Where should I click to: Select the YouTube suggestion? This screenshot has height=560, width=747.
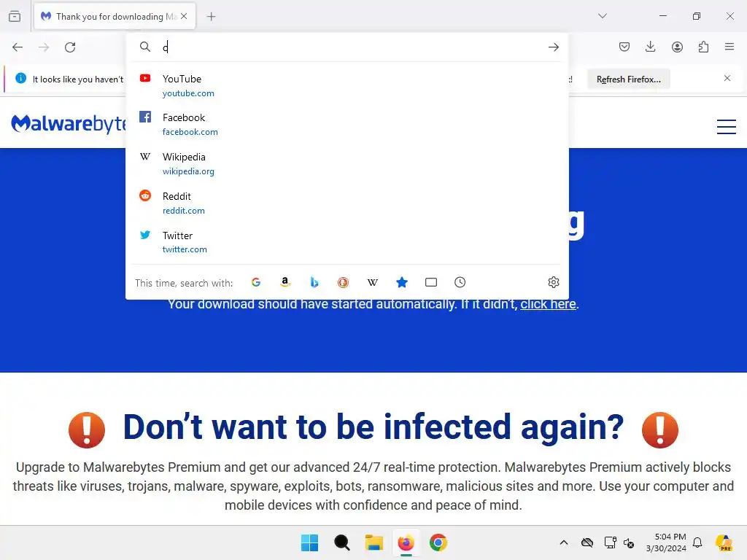click(347, 85)
